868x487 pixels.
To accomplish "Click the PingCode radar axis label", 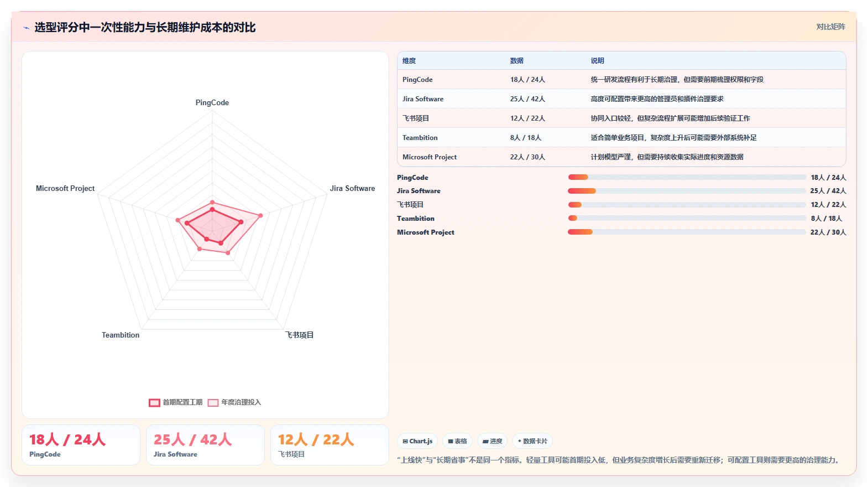I will tap(212, 102).
